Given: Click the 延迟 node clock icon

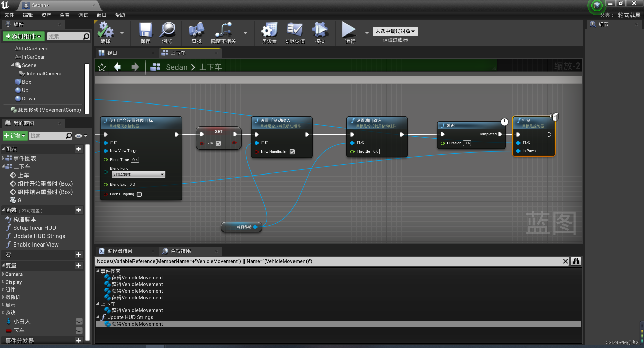Looking at the screenshot, I should click(x=504, y=122).
